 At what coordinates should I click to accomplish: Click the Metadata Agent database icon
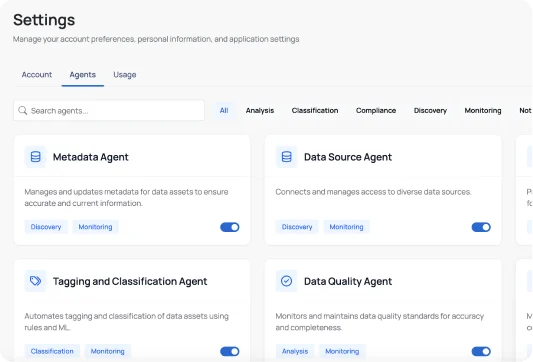point(35,157)
